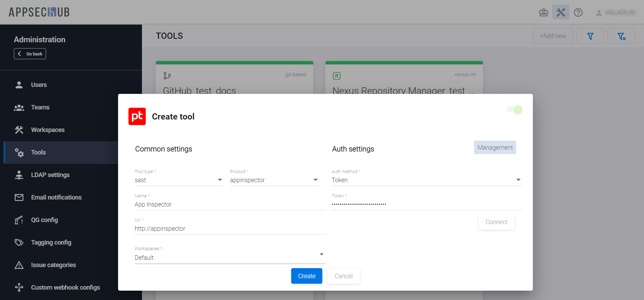This screenshot has width=644, height=300.
Task: Open the Workspaces dropdown set to Default
Action: 230,257
